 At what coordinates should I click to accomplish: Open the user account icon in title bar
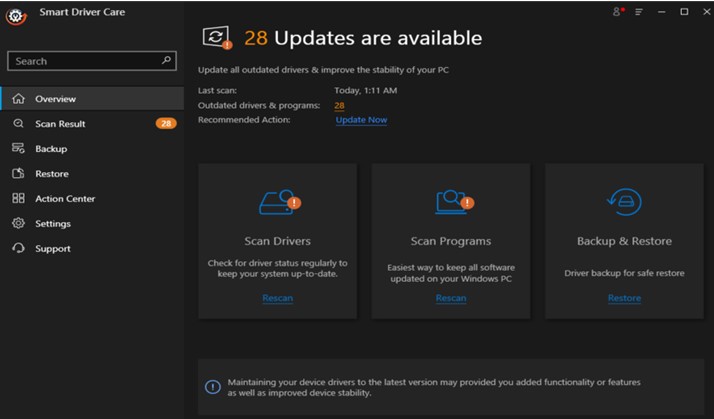tap(617, 11)
